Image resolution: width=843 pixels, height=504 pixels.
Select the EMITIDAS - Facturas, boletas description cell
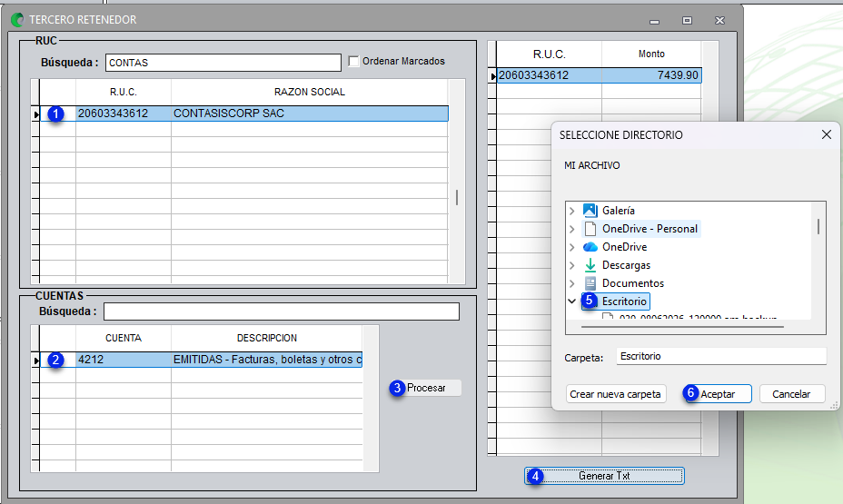coord(267,360)
